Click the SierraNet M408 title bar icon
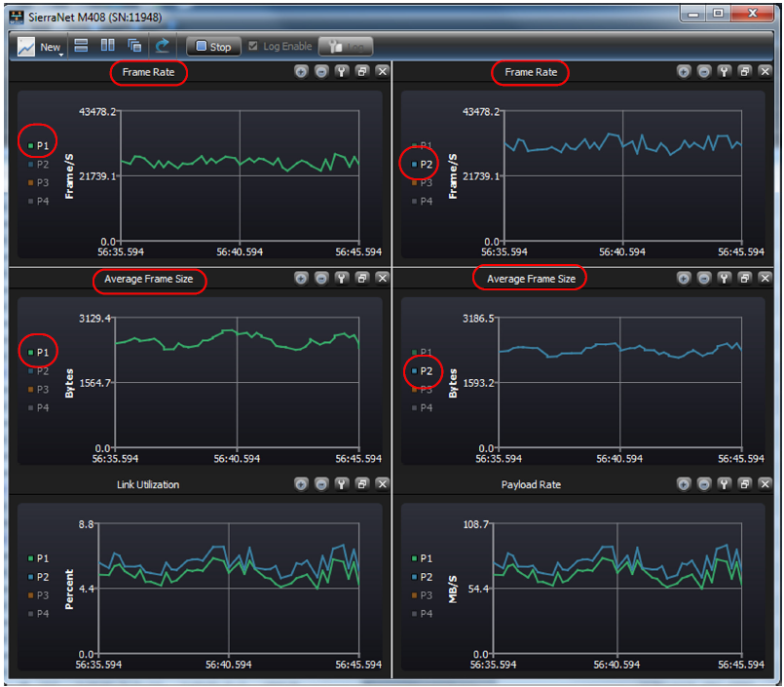Image resolution: width=784 pixels, height=687 pixels. coord(17,17)
